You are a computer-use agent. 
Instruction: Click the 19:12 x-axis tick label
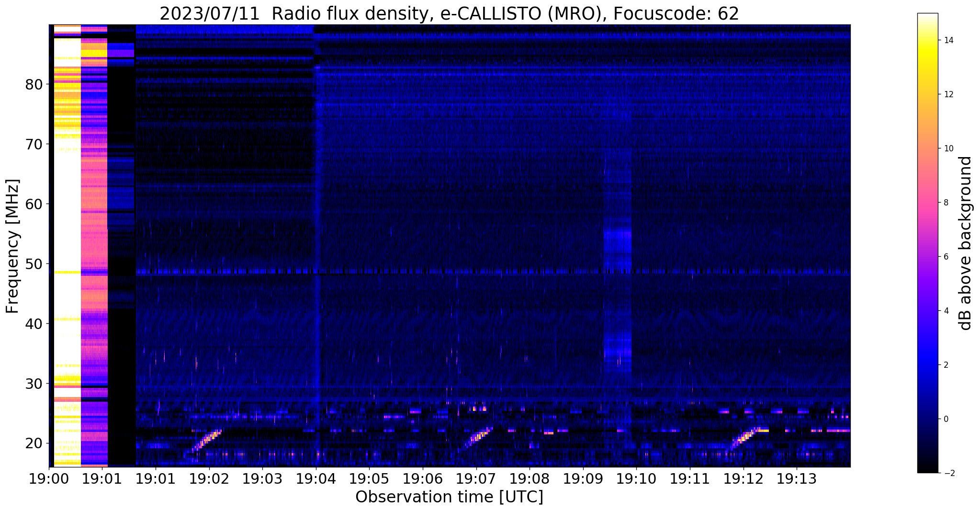743,479
